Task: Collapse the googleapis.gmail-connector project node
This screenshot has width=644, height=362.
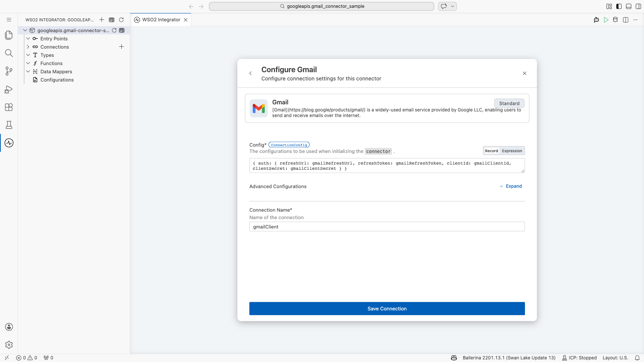Action: 25,30
